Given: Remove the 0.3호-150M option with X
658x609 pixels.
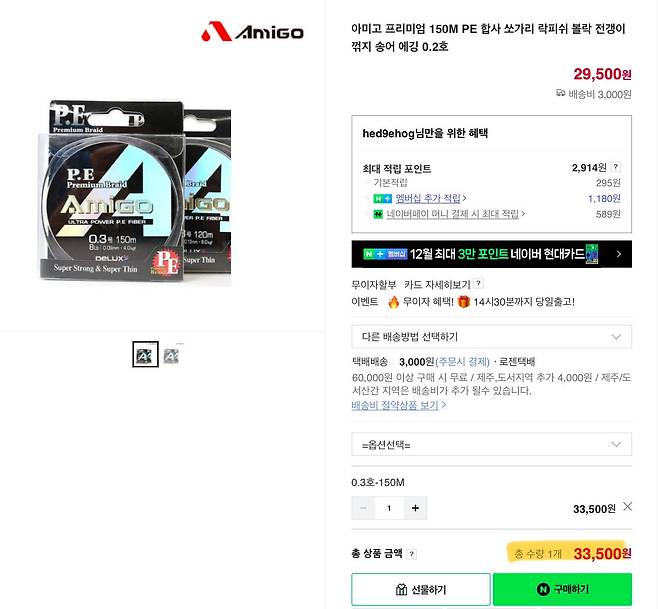Looking at the screenshot, I should [627, 507].
